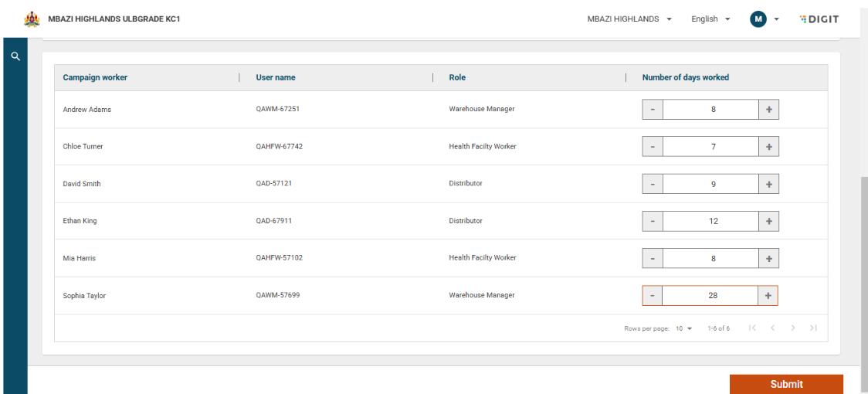Click the days worked field for Mia Harris
Viewport: 868px width, 394px height.
coord(710,258)
